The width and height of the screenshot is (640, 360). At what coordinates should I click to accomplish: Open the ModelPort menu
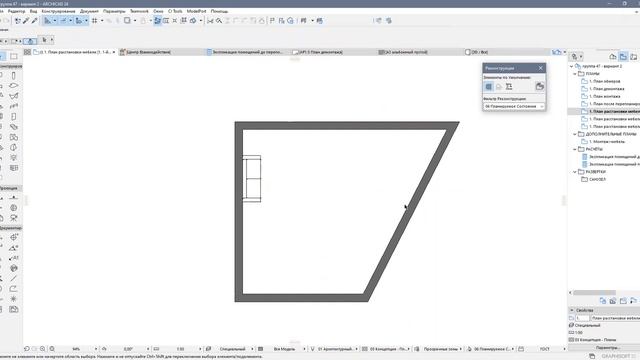[x=196, y=11]
